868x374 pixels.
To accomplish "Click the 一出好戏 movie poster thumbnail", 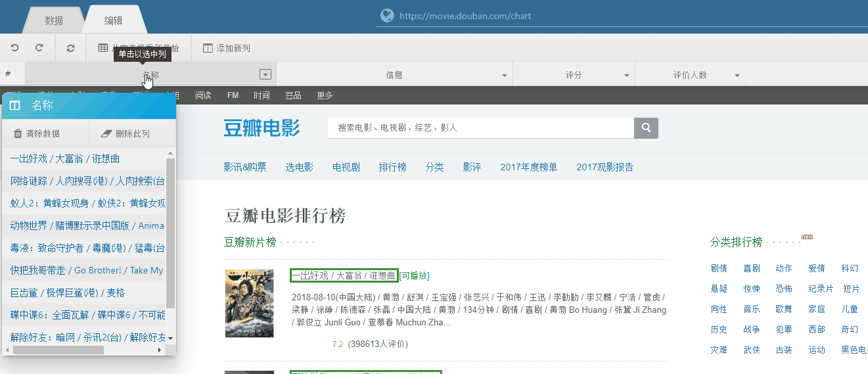I will coord(249,303).
